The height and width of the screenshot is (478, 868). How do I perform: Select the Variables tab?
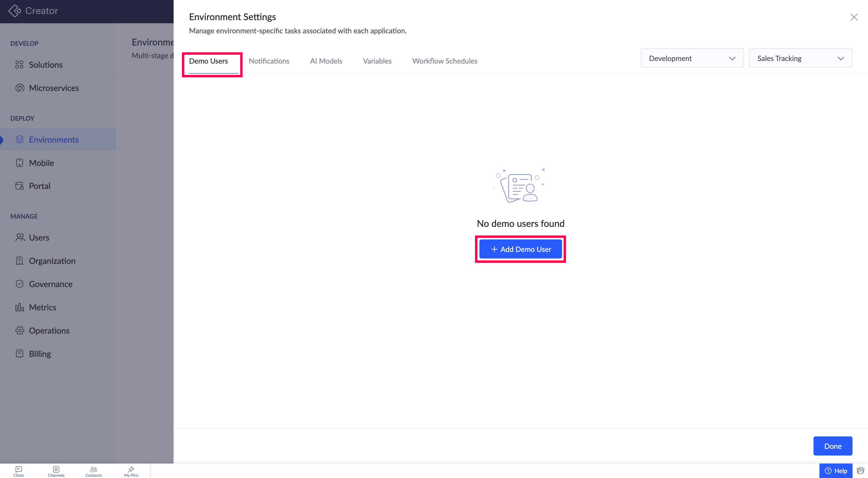[x=377, y=61]
